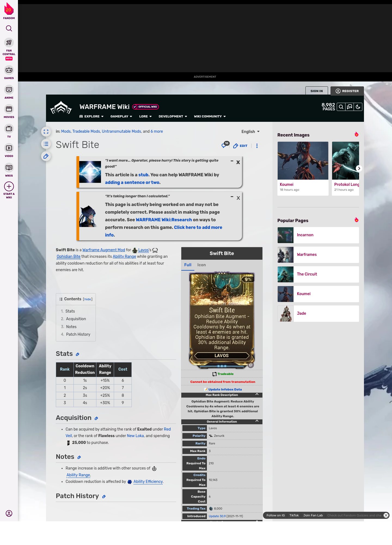Collapse the General Information section

pos(257,421)
